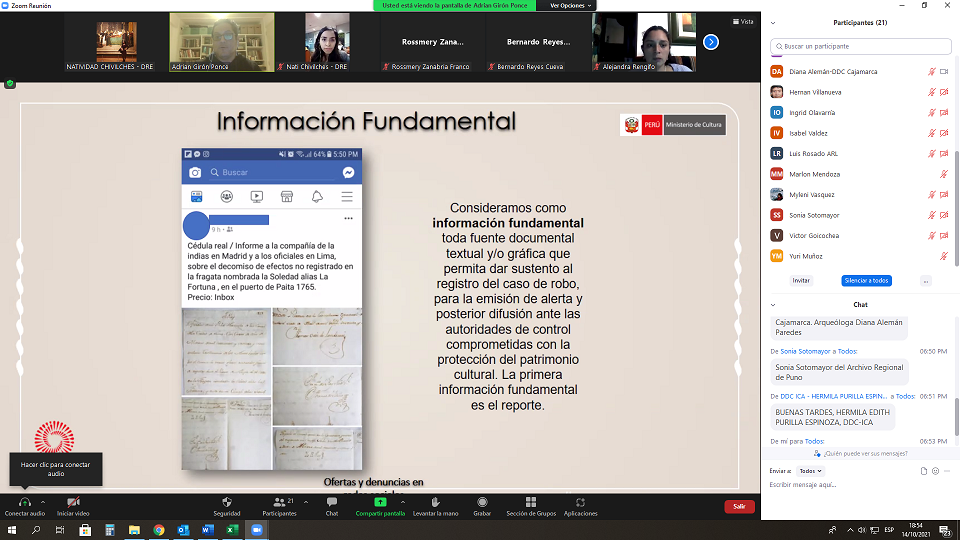The height and width of the screenshot is (540, 960).
Task: Click the Buscar un participante search field
Action: tap(860, 46)
